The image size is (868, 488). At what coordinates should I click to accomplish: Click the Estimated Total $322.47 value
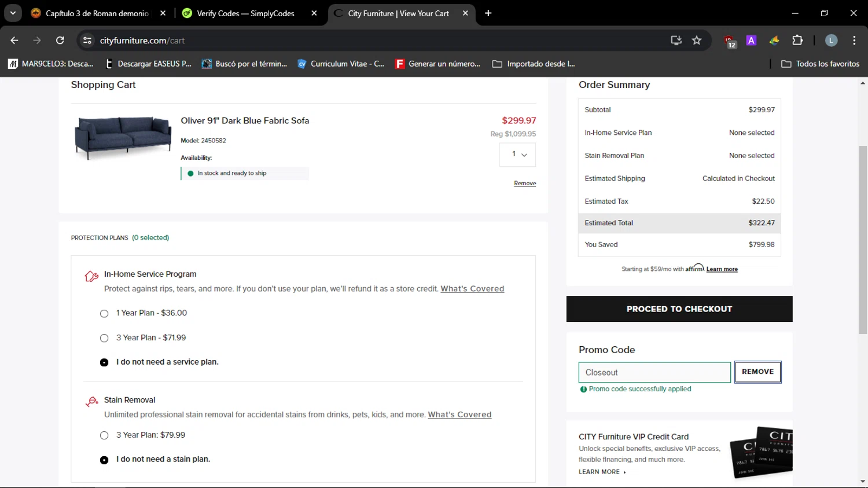click(x=762, y=223)
